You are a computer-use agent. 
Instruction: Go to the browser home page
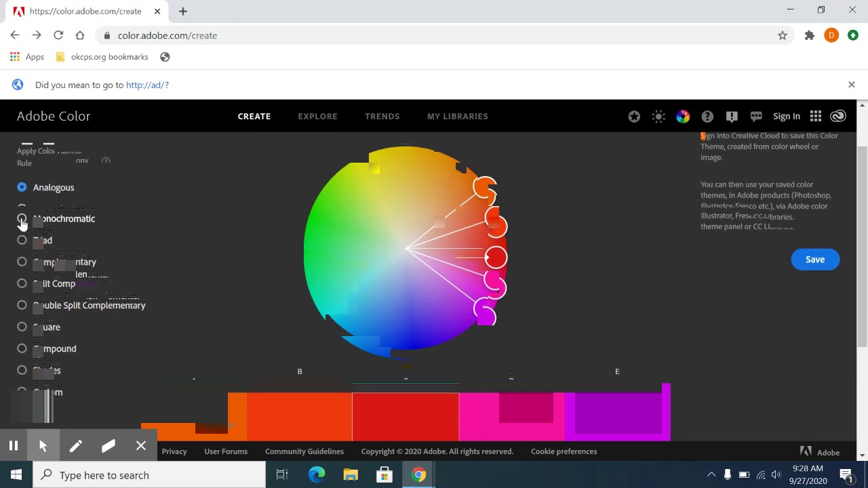click(80, 35)
